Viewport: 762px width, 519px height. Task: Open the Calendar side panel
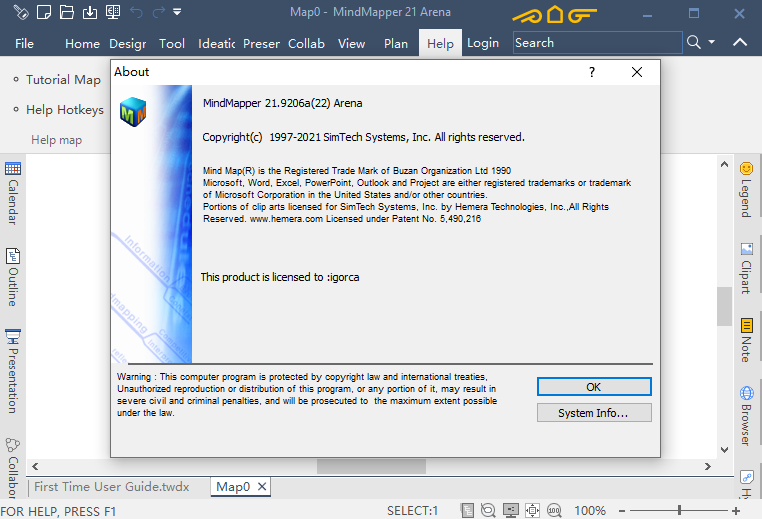coord(13,193)
